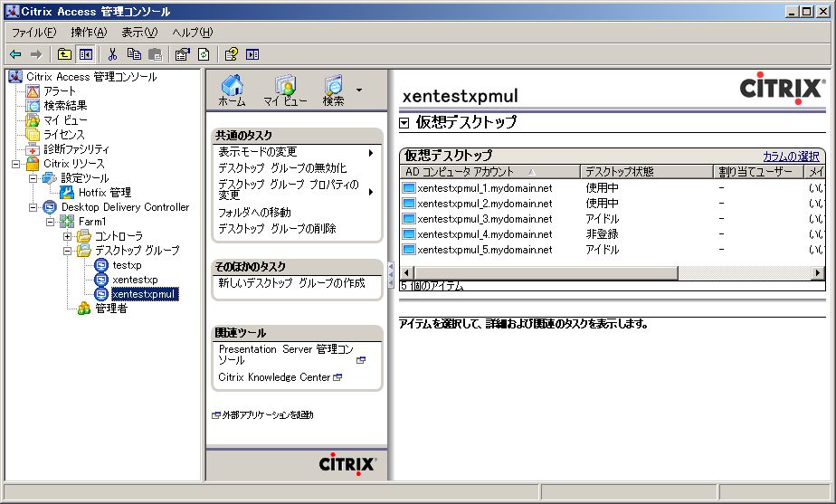The width and height of the screenshot is (836, 504).
Task: Click the Properties toolbar icon
Action: pyautogui.click(x=183, y=54)
